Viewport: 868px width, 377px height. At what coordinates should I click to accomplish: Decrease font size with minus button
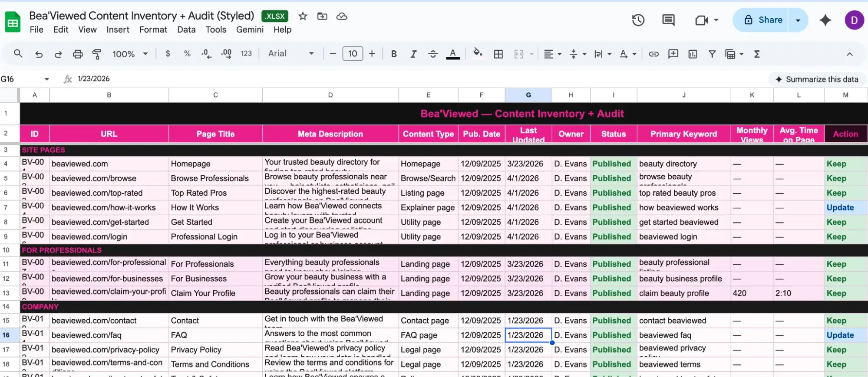[333, 54]
